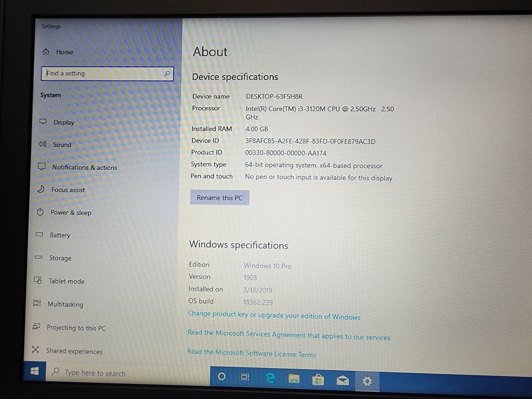Click System type value 64-bit operating system

coord(314,165)
